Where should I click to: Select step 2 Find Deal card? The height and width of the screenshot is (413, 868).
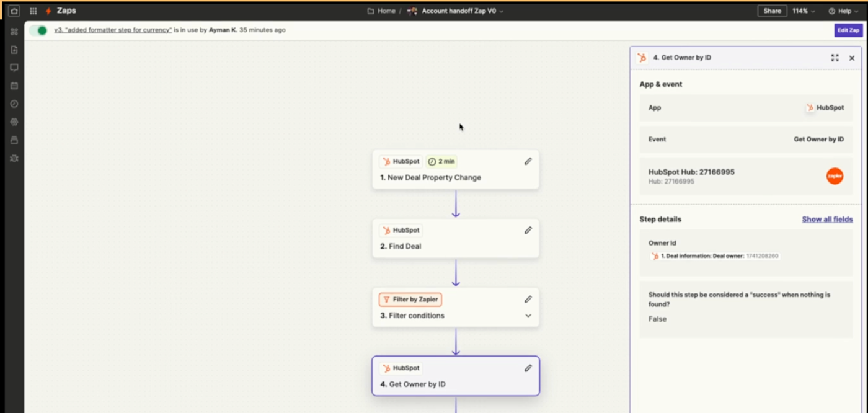[x=456, y=238]
